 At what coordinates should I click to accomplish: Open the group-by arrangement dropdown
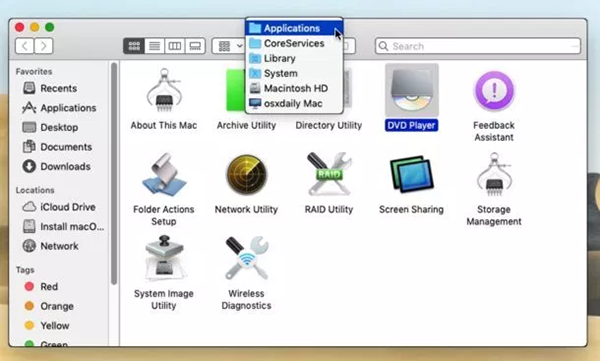[228, 46]
